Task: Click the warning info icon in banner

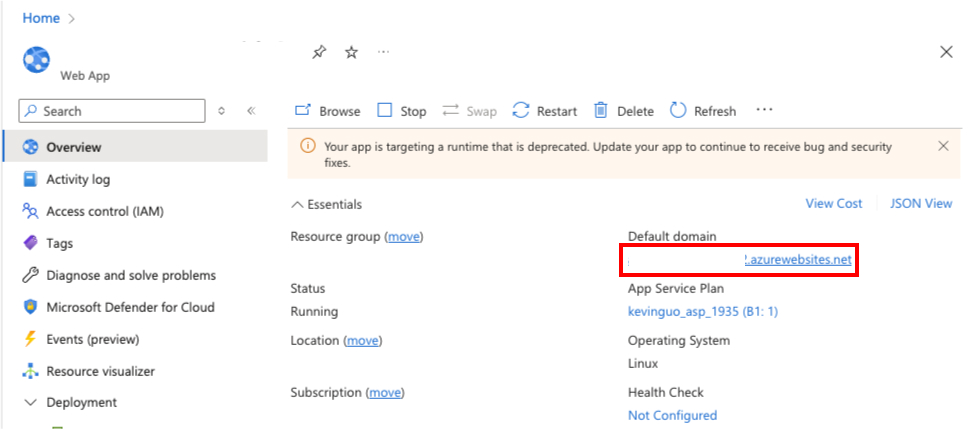Action: coord(308,147)
